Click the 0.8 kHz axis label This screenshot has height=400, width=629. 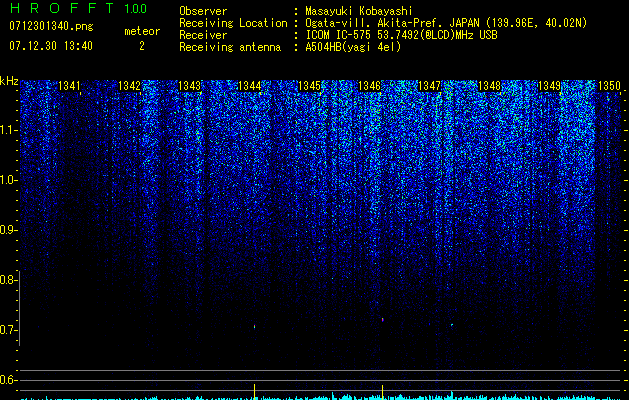click(x=8, y=280)
